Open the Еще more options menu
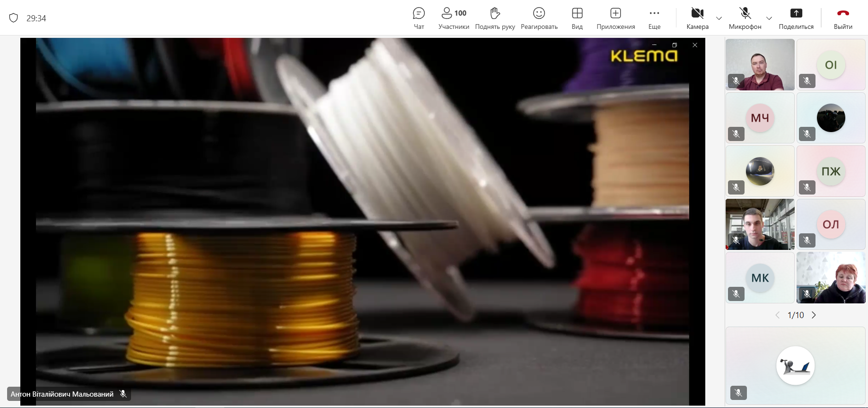 click(654, 18)
